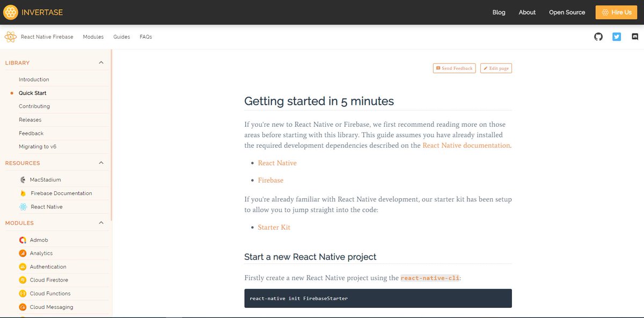Open Firebase Documentation text in Resources
The image size is (644, 318).
point(61,193)
